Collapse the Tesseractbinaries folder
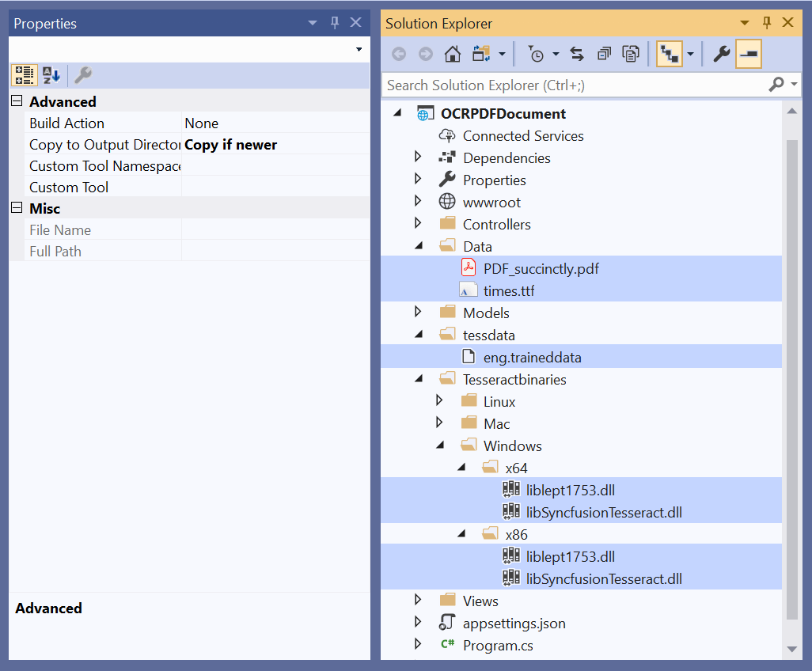The height and width of the screenshot is (671, 812). [x=418, y=379]
